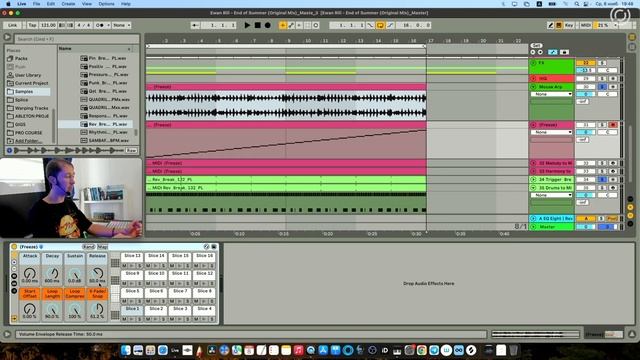Click the Link button
The width and height of the screenshot is (640, 360).
[x=13, y=25]
